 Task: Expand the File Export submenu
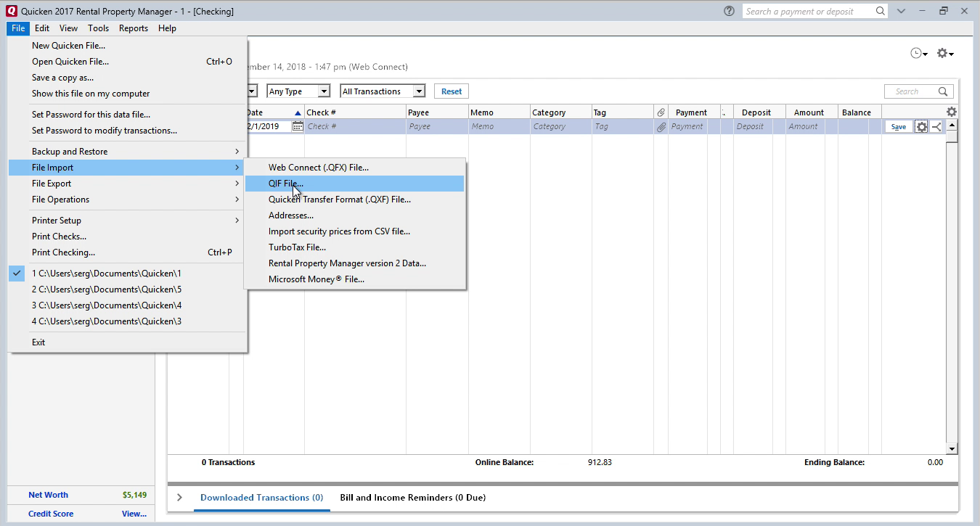pyautogui.click(x=128, y=184)
